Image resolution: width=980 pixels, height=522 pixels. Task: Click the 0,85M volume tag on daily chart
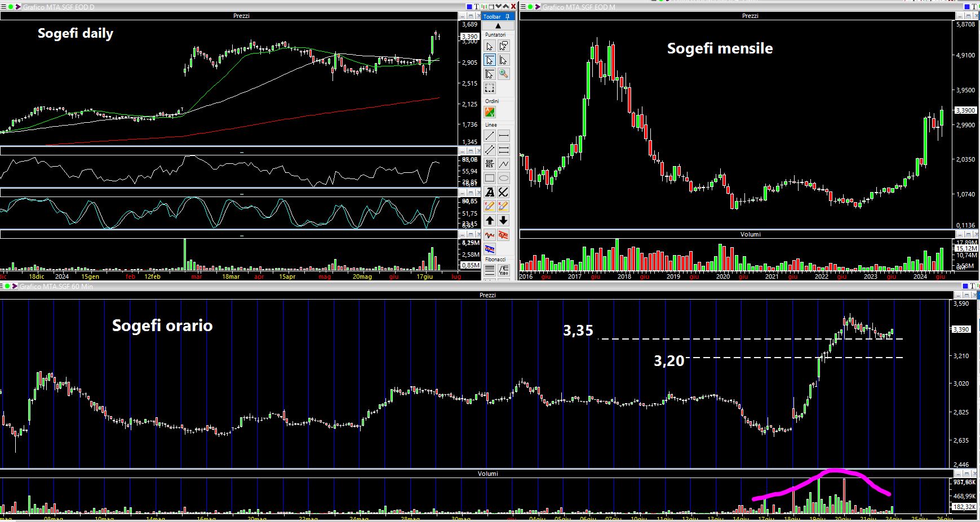coord(470,265)
